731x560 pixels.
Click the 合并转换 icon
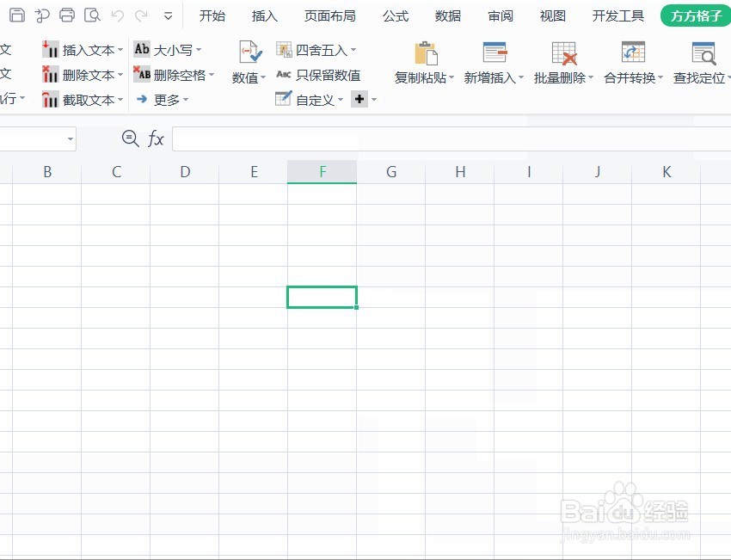pyautogui.click(x=634, y=52)
